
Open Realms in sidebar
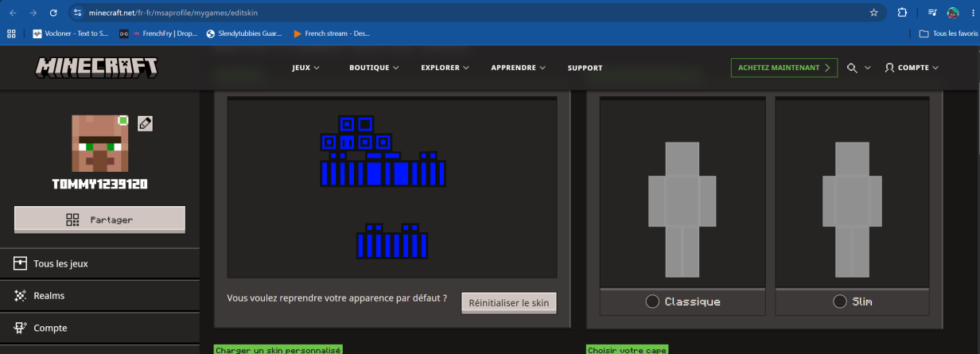point(99,295)
